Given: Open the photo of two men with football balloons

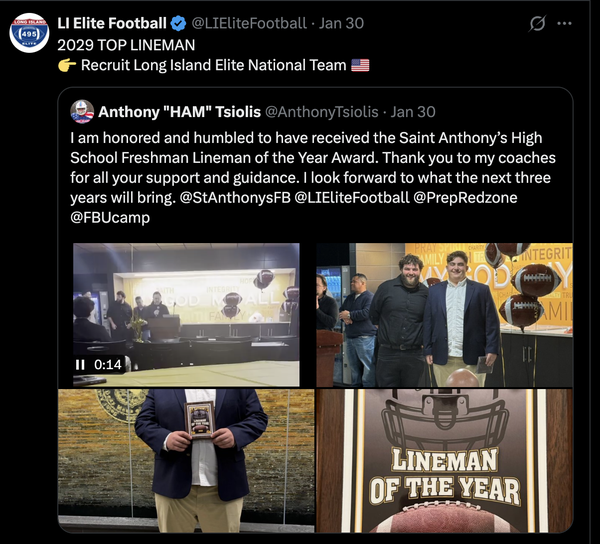Looking at the screenshot, I should click(x=444, y=315).
